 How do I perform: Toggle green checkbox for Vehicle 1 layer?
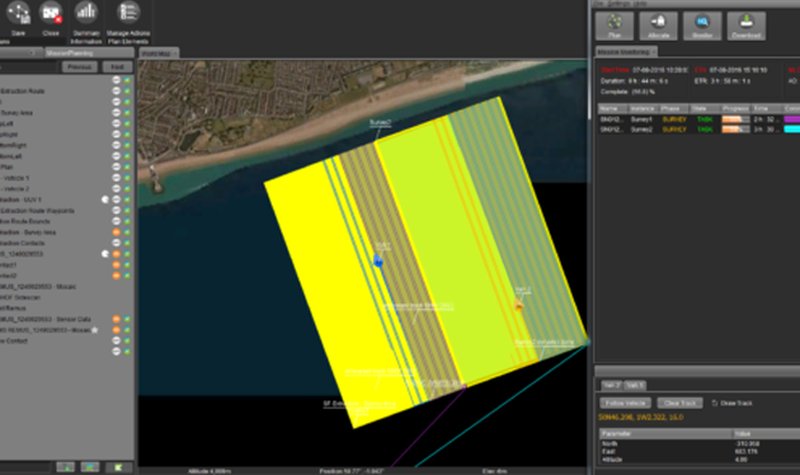coord(128,177)
